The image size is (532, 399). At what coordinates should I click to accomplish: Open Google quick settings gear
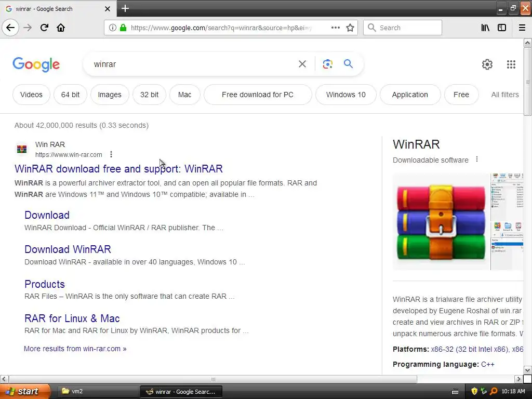[487, 64]
